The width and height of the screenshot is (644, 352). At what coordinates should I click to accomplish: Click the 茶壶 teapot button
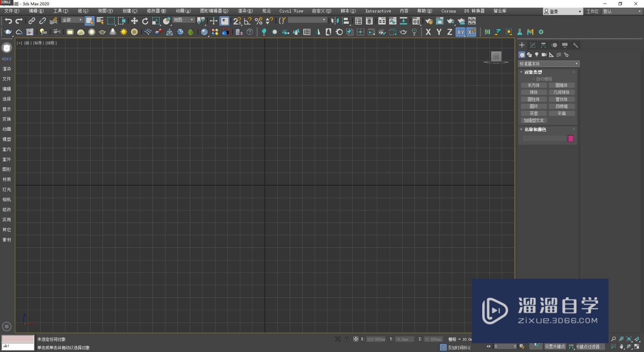pos(534,113)
